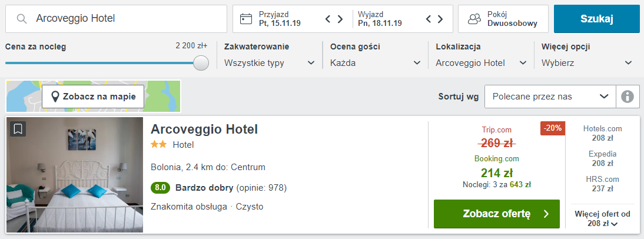Expand the Zakwaterowanie filter dropdown
The width and height of the screenshot is (644, 239).
tap(270, 63)
